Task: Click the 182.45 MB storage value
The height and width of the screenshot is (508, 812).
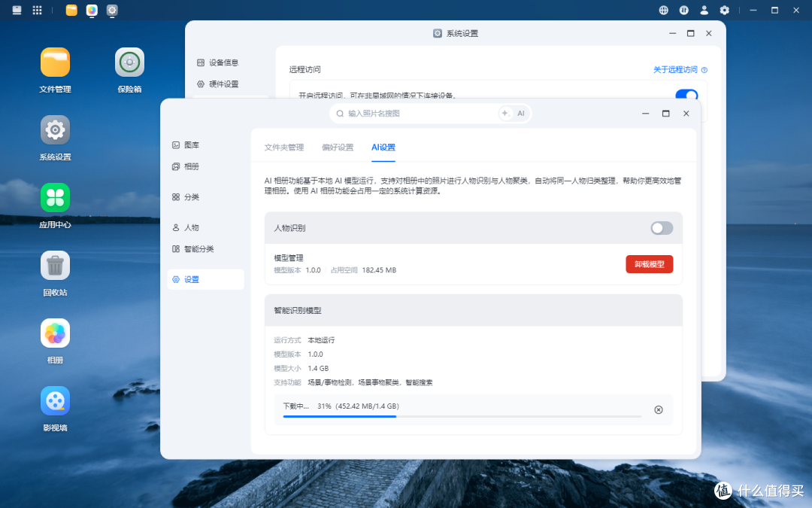Action: coord(379,270)
